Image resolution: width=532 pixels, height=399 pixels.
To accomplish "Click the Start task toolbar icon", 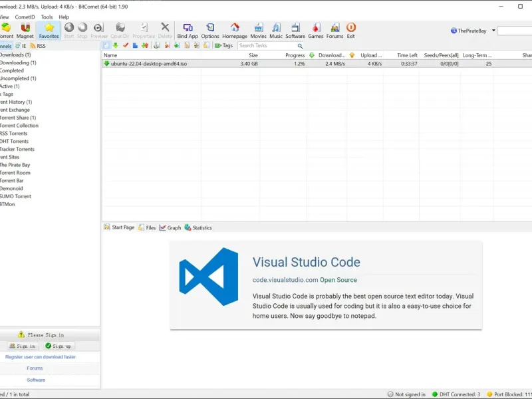I will [69, 31].
